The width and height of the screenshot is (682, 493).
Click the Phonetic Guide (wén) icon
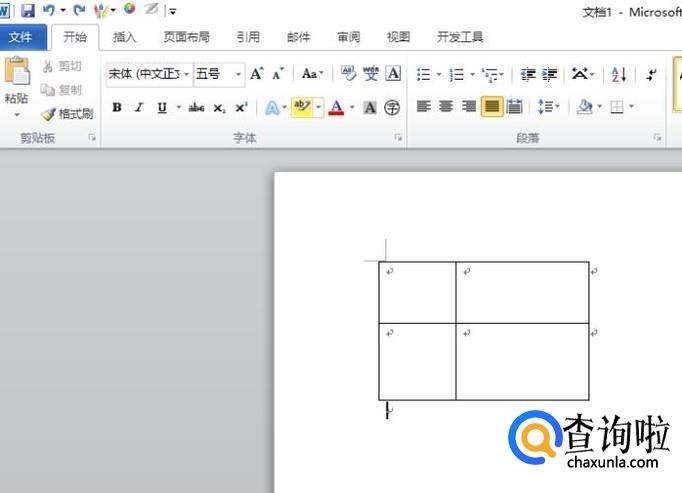point(371,74)
